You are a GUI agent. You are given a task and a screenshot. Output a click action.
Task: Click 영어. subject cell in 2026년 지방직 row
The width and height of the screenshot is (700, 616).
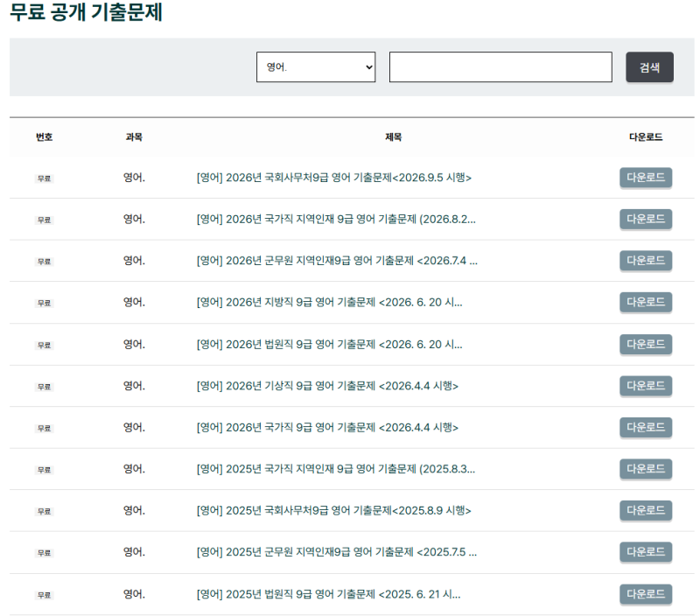[x=134, y=302]
